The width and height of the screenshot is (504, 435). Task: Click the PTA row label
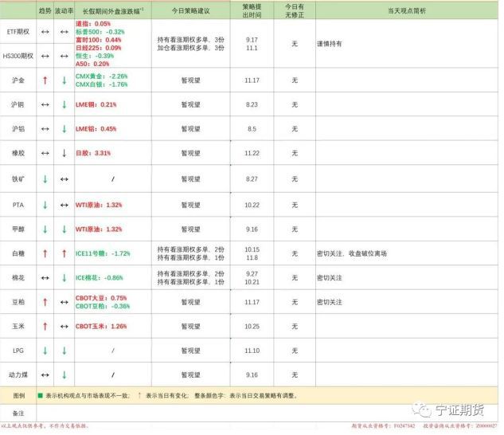click(18, 205)
